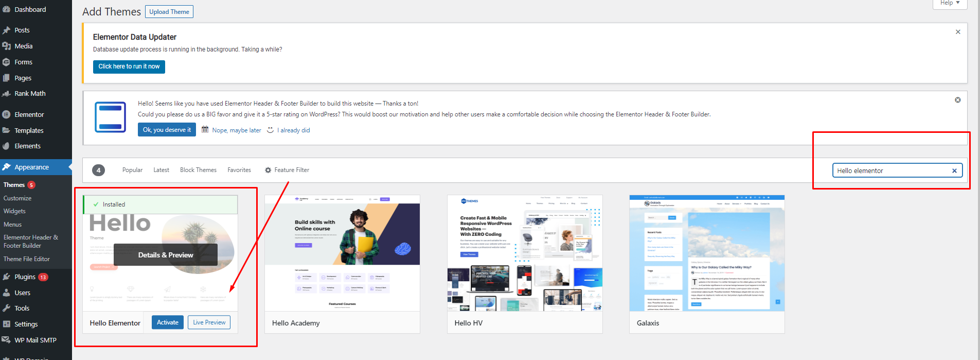Click the WP Mail SMTP envelope icon
The image size is (980, 360).
point(6,340)
